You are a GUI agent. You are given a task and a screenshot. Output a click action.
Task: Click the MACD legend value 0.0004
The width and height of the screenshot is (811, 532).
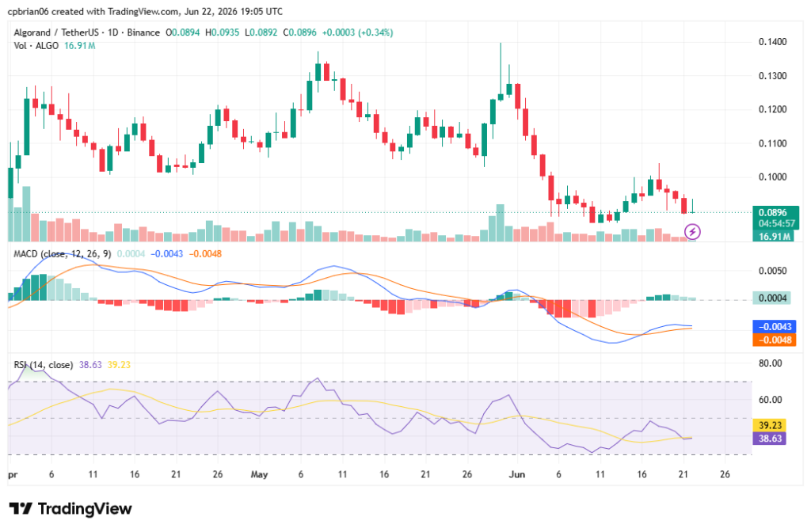pos(131,254)
